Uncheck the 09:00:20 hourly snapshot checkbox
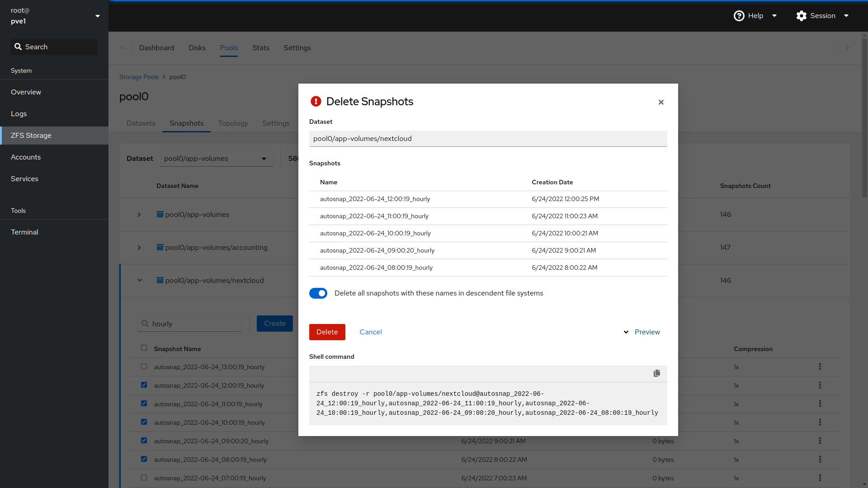 point(144,441)
